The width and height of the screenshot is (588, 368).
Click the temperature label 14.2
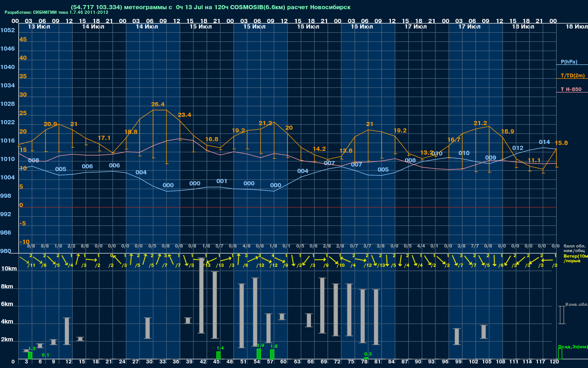coord(319,149)
